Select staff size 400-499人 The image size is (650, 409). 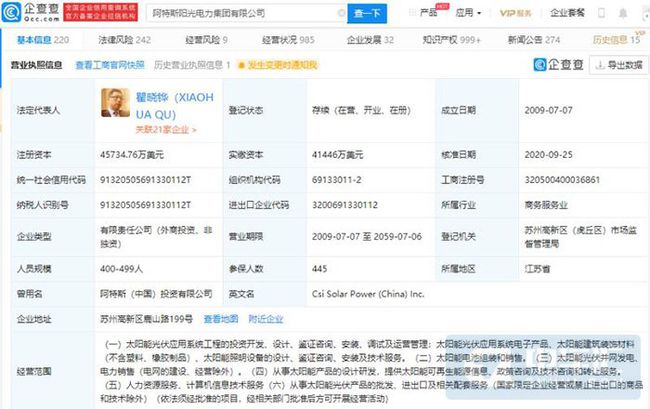pyautogui.click(x=121, y=269)
